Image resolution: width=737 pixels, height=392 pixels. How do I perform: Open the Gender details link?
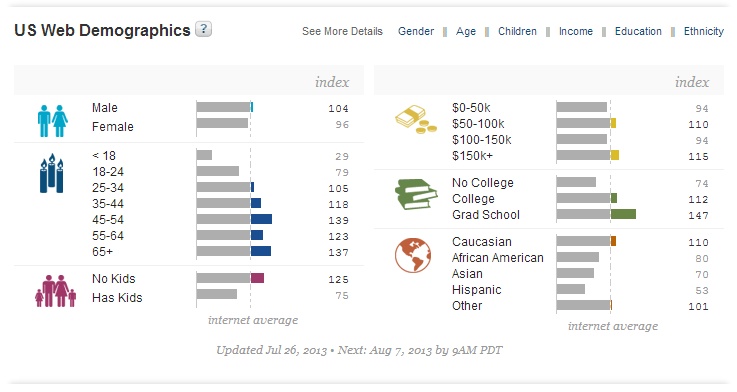click(416, 31)
